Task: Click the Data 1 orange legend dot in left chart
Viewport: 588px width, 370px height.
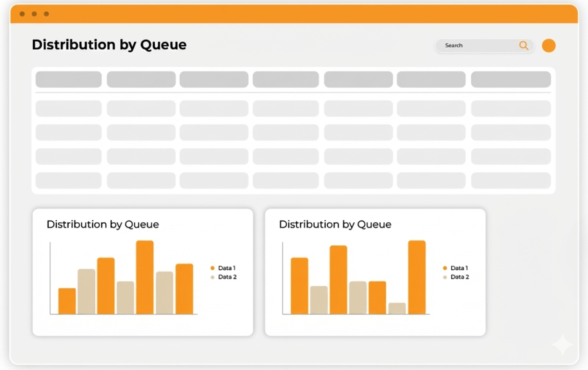Action: (212, 268)
